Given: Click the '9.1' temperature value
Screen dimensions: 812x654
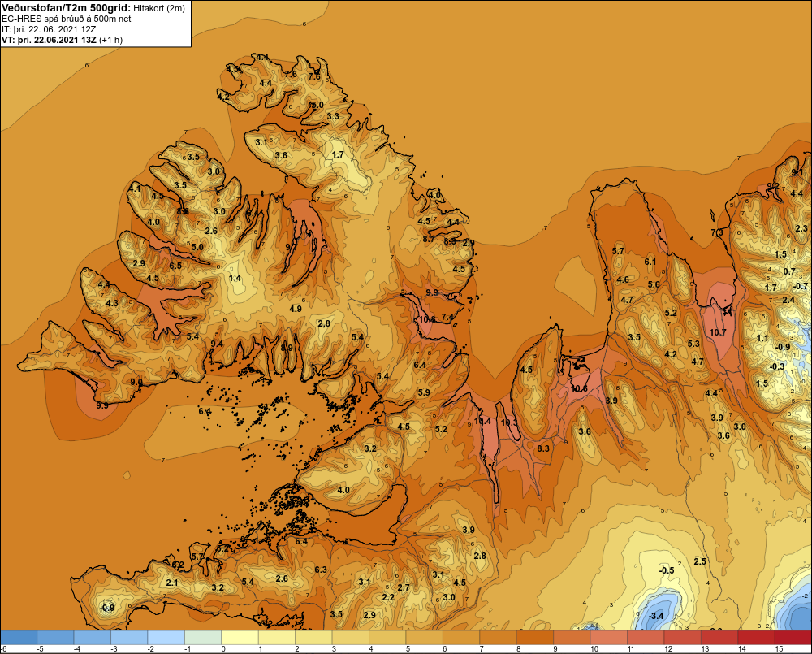Looking at the screenshot, I should [x=797, y=172].
